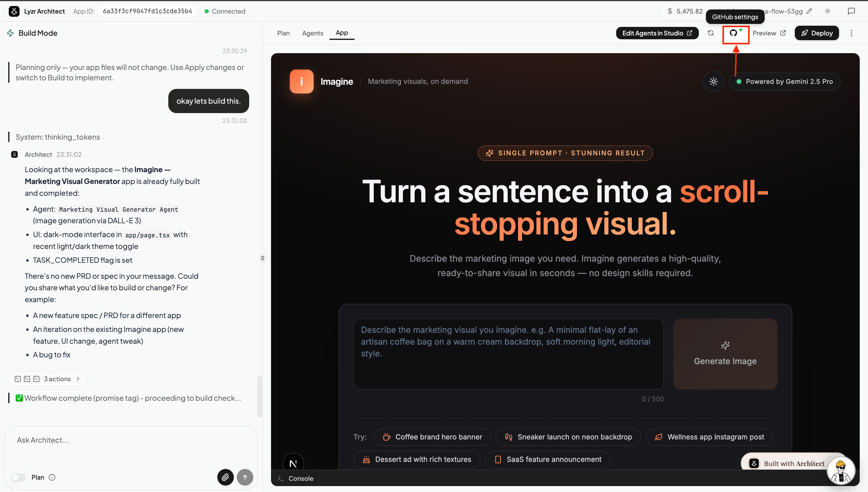
Task: Click the Lyzr Architect logo icon
Action: [14, 11]
